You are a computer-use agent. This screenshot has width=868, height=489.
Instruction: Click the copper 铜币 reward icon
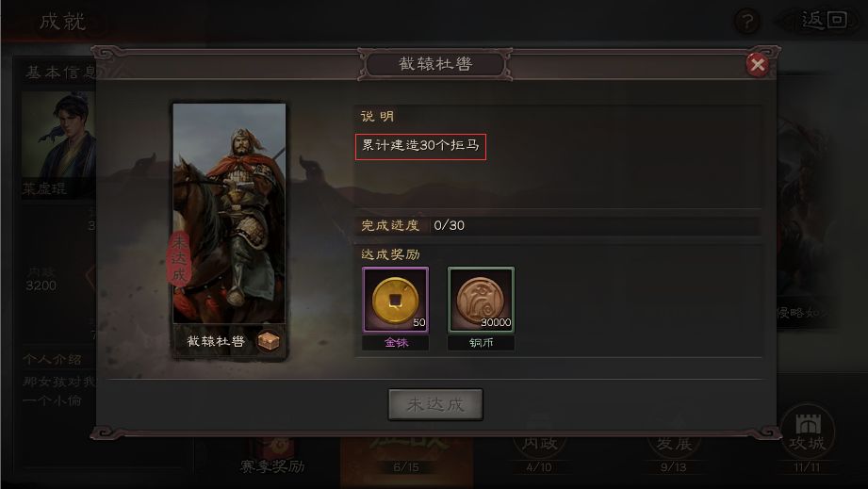point(481,300)
